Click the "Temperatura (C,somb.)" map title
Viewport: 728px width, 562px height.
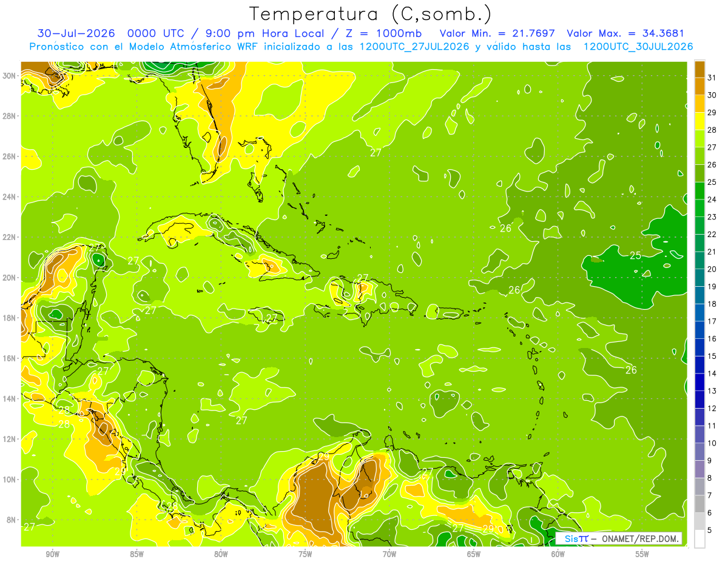pyautogui.click(x=370, y=14)
